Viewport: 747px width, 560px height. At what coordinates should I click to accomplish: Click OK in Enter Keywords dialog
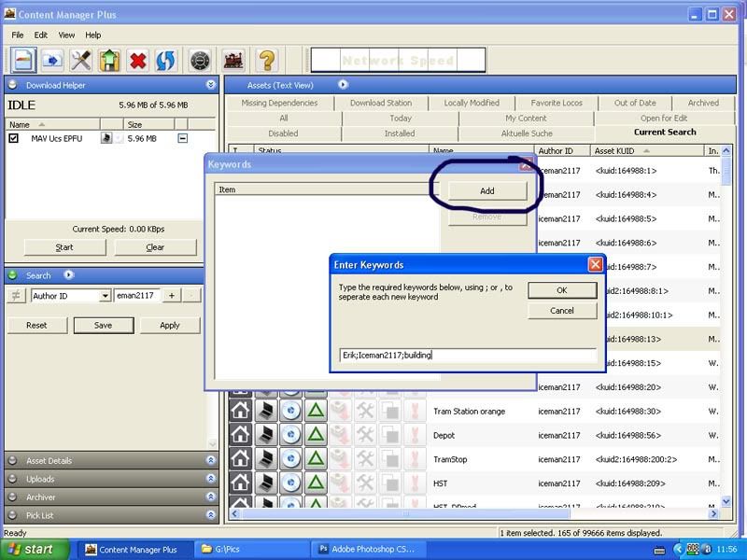(x=562, y=290)
